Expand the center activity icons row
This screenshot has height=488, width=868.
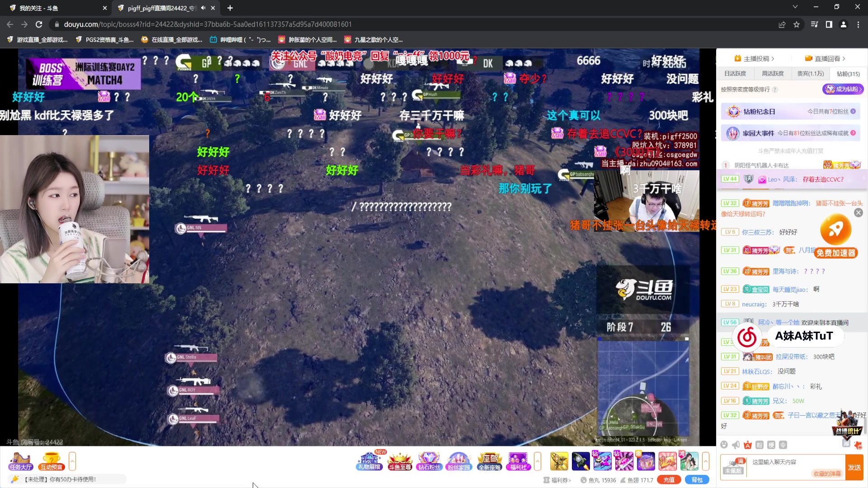pyautogui.click(x=538, y=461)
